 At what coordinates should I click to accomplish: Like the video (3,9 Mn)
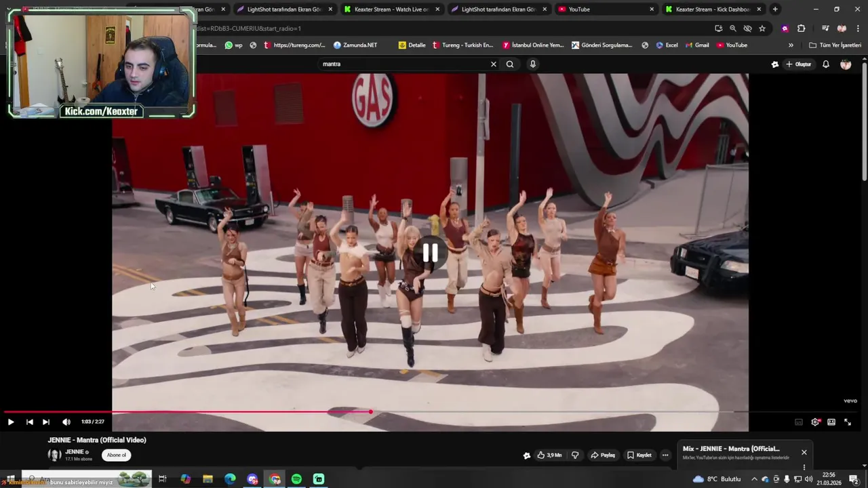coord(549,455)
